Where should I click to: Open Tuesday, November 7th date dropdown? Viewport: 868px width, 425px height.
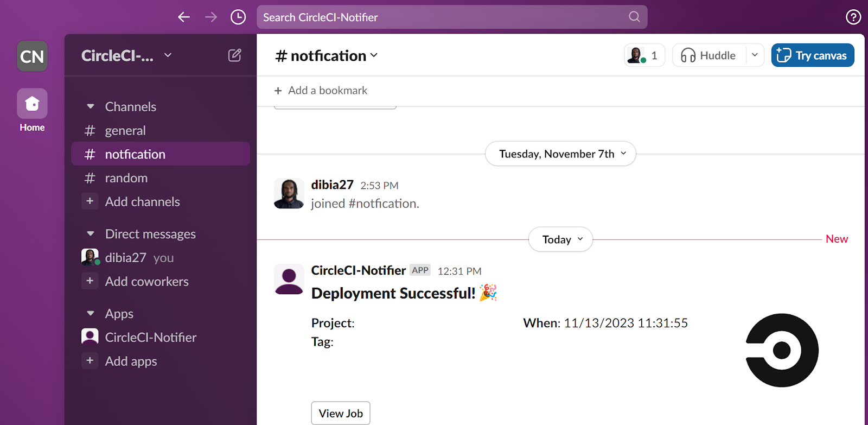(560, 154)
